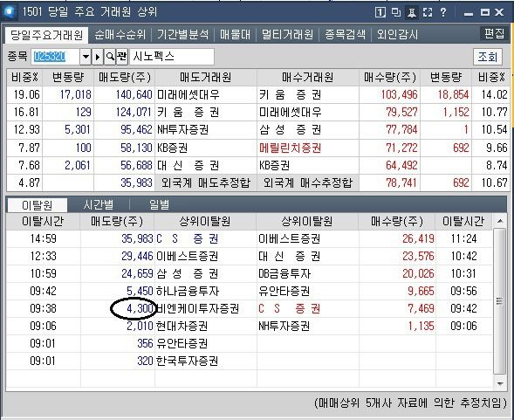Click the stock code input field 025320
The height and width of the screenshot is (420, 514).
click(55, 57)
